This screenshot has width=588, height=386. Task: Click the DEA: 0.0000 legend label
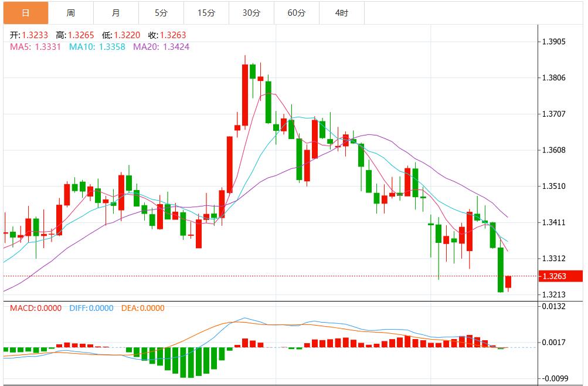142,308
